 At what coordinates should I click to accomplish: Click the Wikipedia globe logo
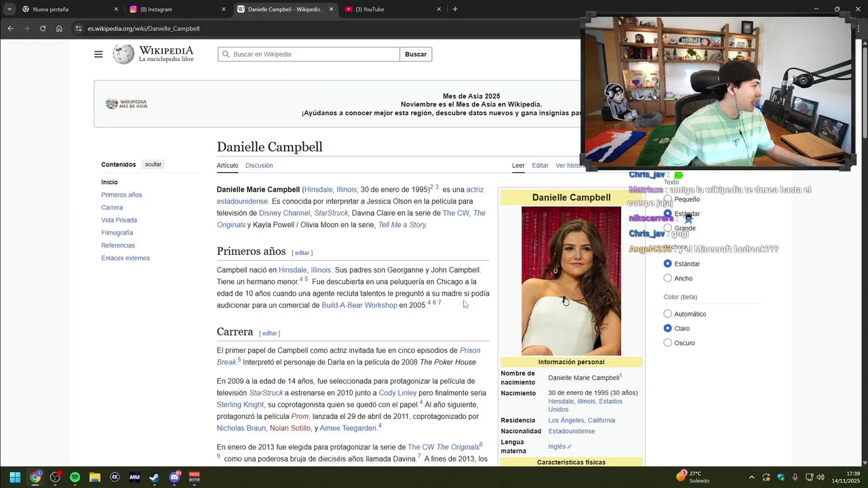(x=123, y=54)
